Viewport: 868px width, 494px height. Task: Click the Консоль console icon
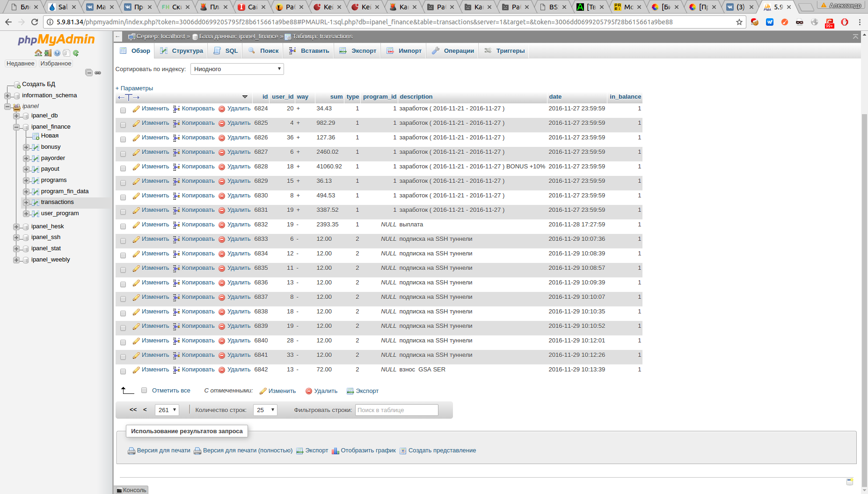click(x=119, y=490)
